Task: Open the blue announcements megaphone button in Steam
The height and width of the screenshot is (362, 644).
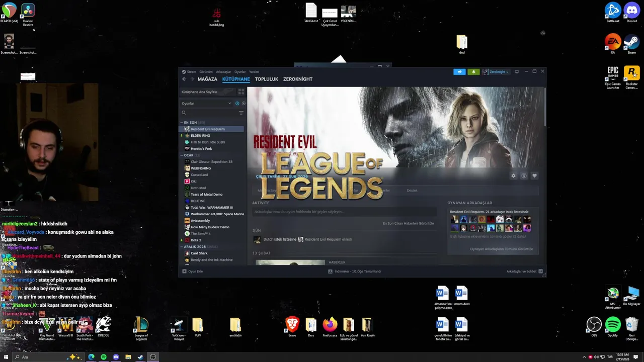Action: point(459,72)
